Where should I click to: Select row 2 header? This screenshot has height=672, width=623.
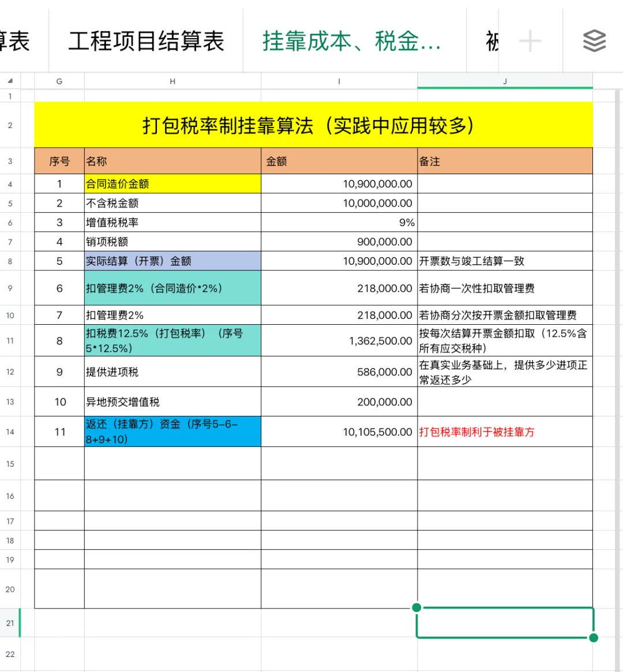click(x=10, y=125)
